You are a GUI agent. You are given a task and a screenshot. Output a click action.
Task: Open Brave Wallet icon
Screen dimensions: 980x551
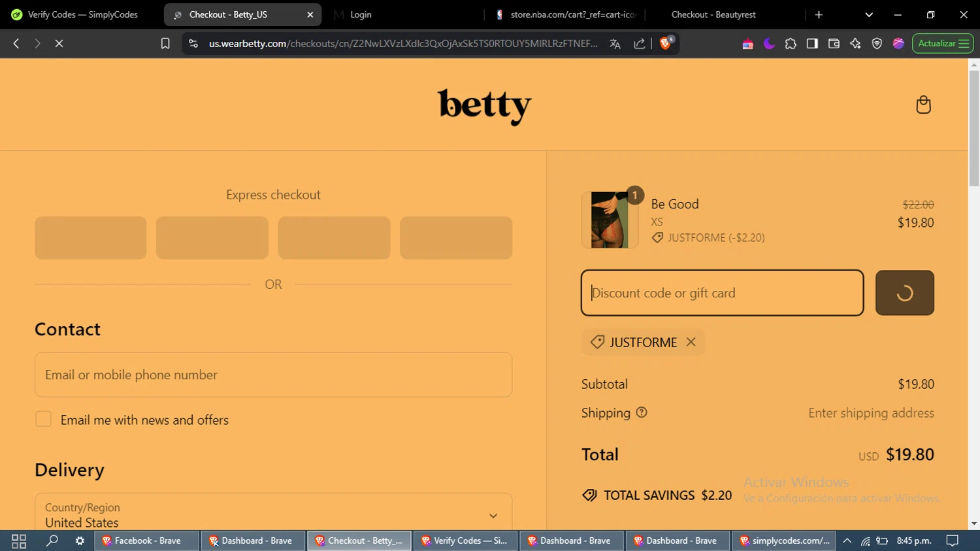point(834,43)
